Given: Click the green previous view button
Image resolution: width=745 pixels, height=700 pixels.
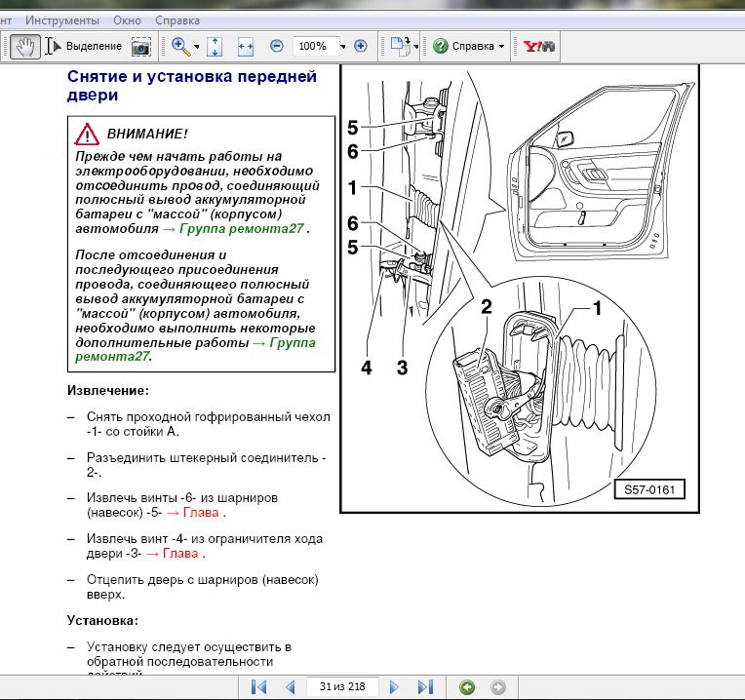Looking at the screenshot, I should point(467,686).
